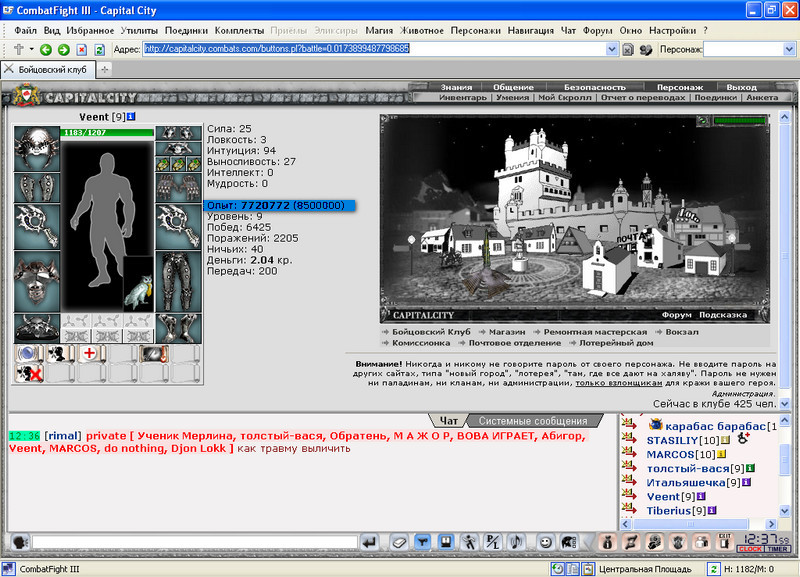Open the Персонаж combo box dropdown

point(789,49)
